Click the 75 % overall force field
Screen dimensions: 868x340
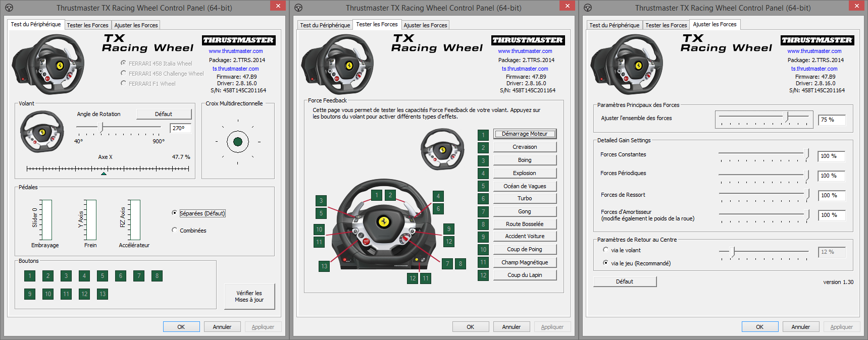click(x=831, y=120)
